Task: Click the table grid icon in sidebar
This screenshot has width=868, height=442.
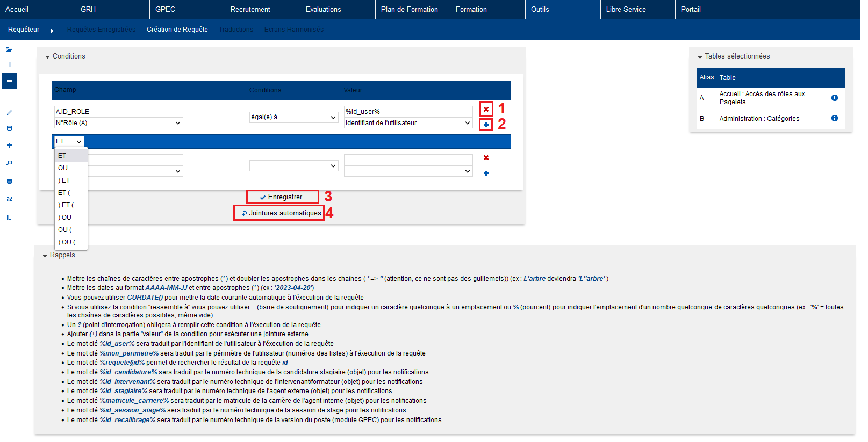Action: pyautogui.click(x=9, y=182)
